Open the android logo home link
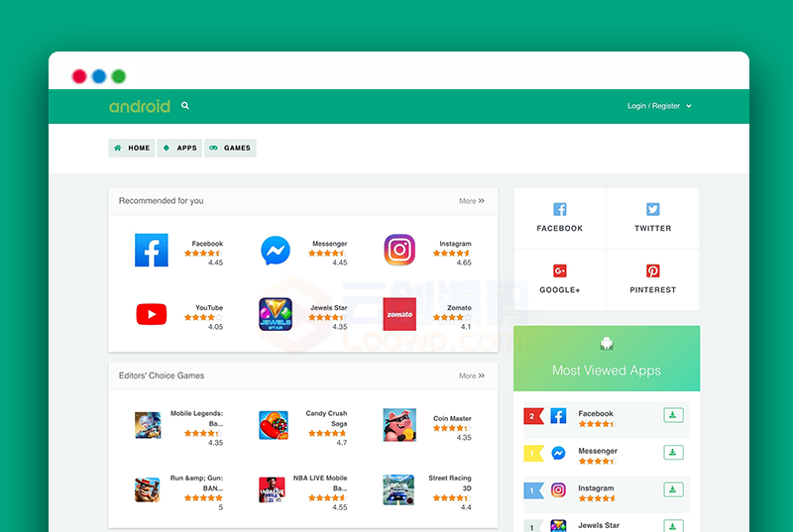The width and height of the screenshot is (793, 532). 140,106
